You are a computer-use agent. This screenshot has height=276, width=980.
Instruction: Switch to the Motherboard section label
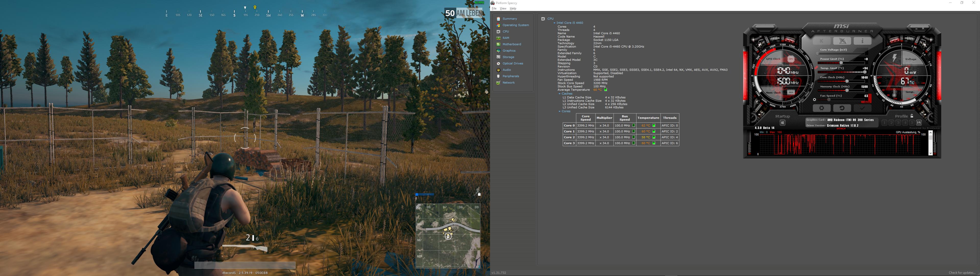pyautogui.click(x=512, y=44)
